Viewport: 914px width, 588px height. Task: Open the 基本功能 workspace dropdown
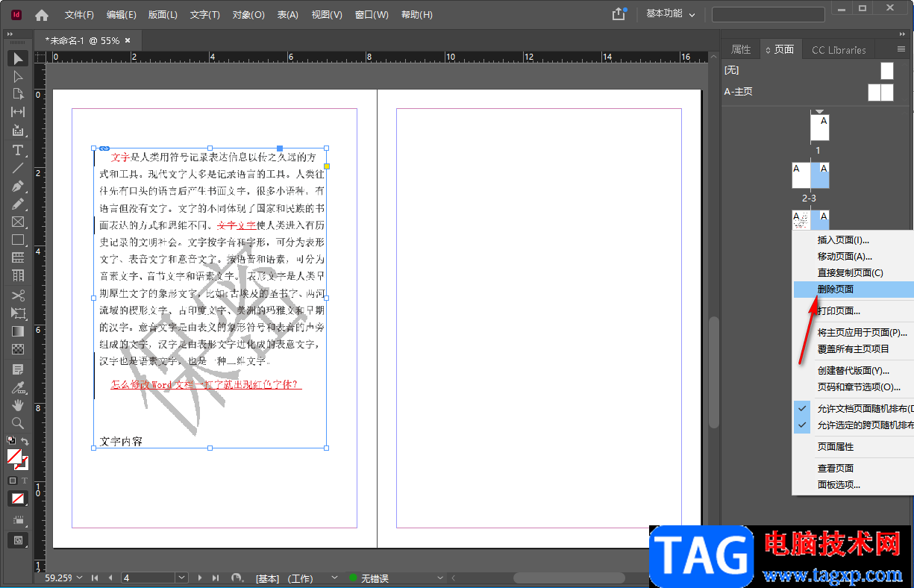pyautogui.click(x=671, y=14)
